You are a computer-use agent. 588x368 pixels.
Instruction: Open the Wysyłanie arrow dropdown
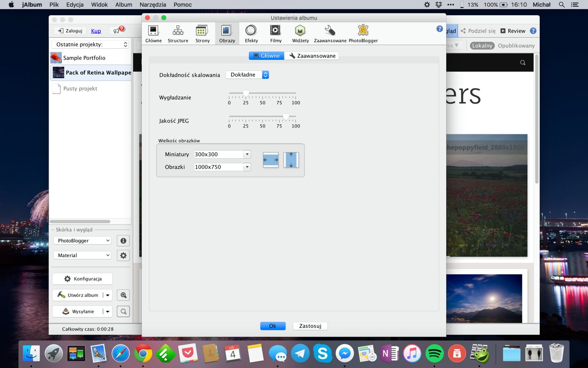107,311
